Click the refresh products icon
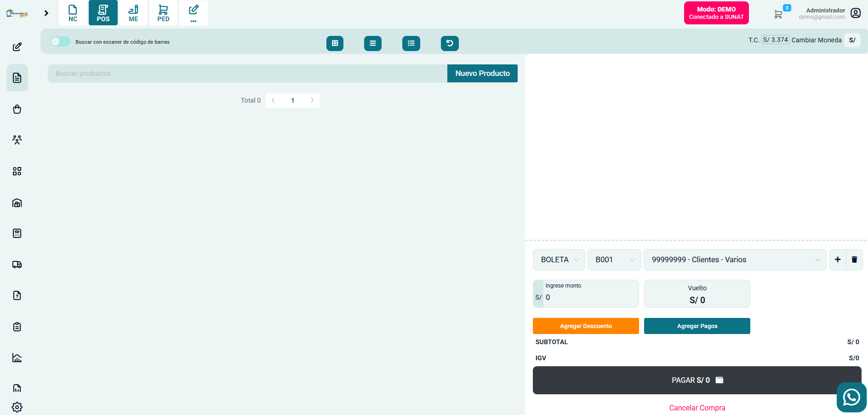The width and height of the screenshot is (868, 415). click(449, 43)
